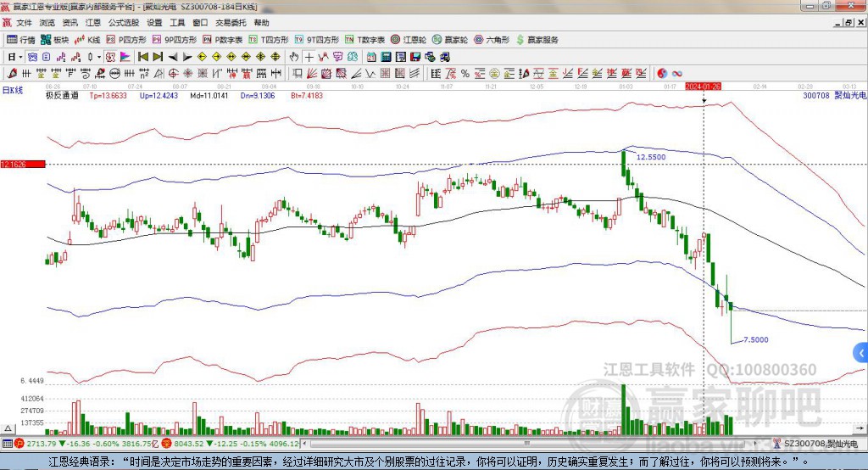Image resolution: width=868 pixels, height=470 pixels.
Task: Expand the blue side panel arrow
Action: (x=861, y=353)
